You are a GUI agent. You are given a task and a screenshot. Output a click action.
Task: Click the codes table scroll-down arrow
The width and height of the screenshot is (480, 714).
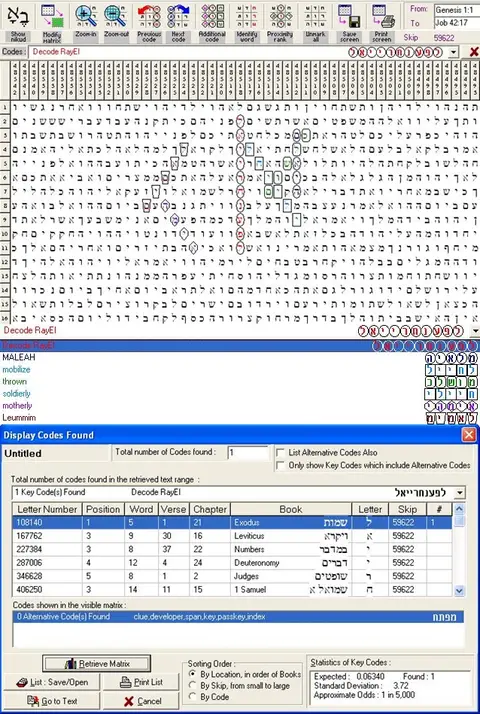pos(459,591)
